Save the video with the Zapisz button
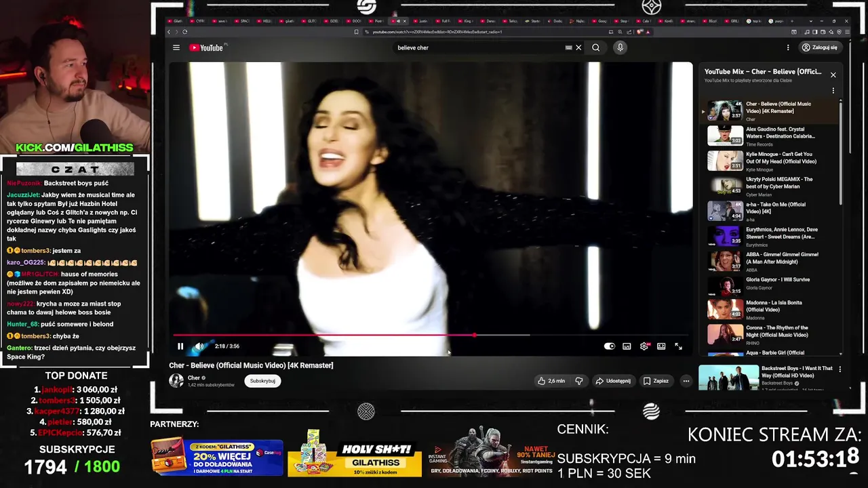The width and height of the screenshot is (868, 488). (x=656, y=381)
